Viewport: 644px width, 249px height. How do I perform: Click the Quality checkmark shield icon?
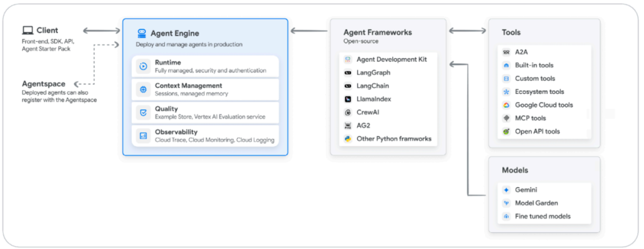(x=143, y=112)
